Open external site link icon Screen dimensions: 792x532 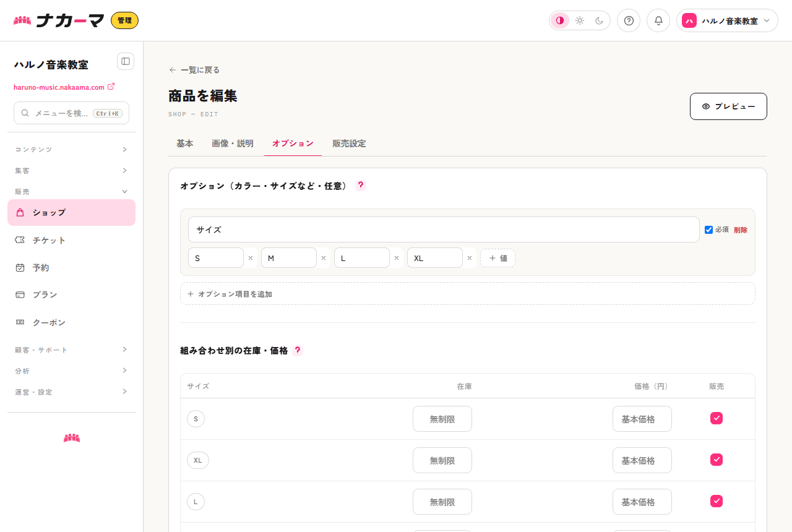[111, 87]
